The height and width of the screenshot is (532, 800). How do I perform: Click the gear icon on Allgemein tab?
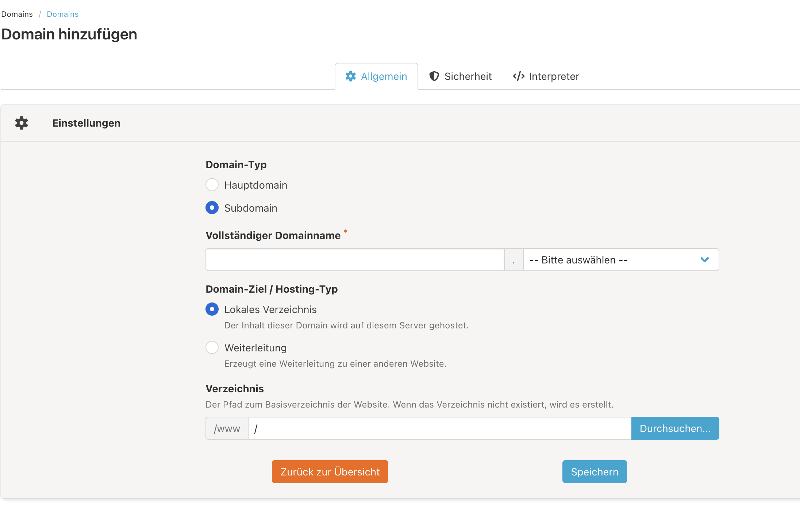[350, 76]
